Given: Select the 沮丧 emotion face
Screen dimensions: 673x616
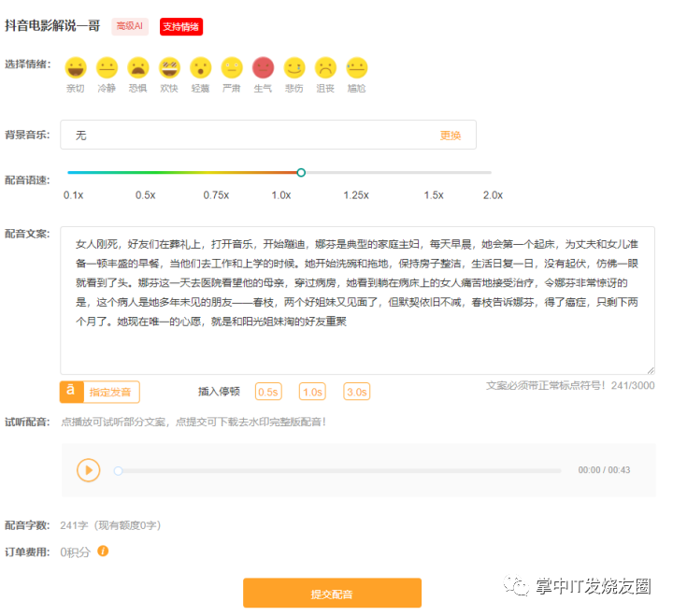Looking at the screenshot, I should coord(326,68).
